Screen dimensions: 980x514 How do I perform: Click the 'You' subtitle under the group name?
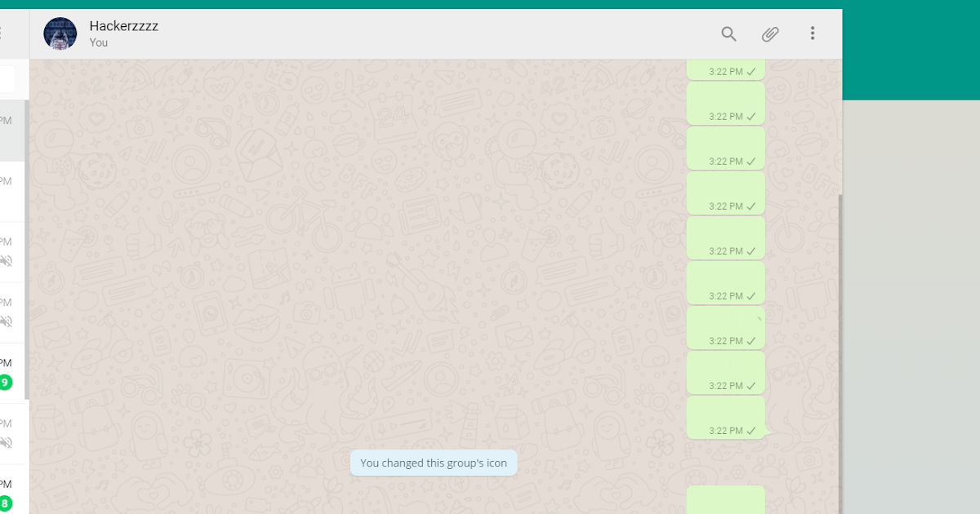[x=98, y=42]
